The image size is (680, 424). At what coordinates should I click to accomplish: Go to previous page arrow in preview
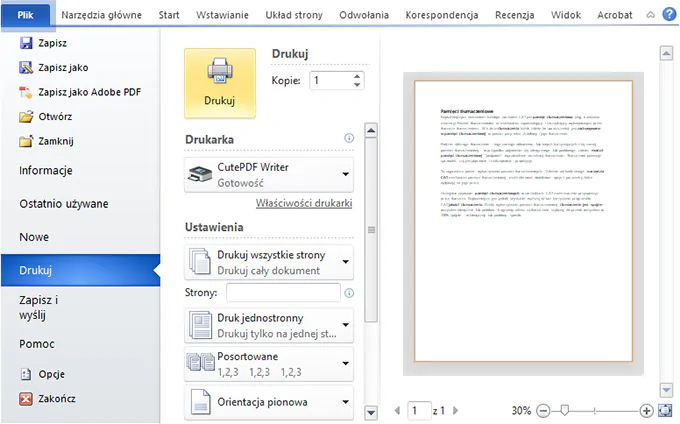coord(397,410)
